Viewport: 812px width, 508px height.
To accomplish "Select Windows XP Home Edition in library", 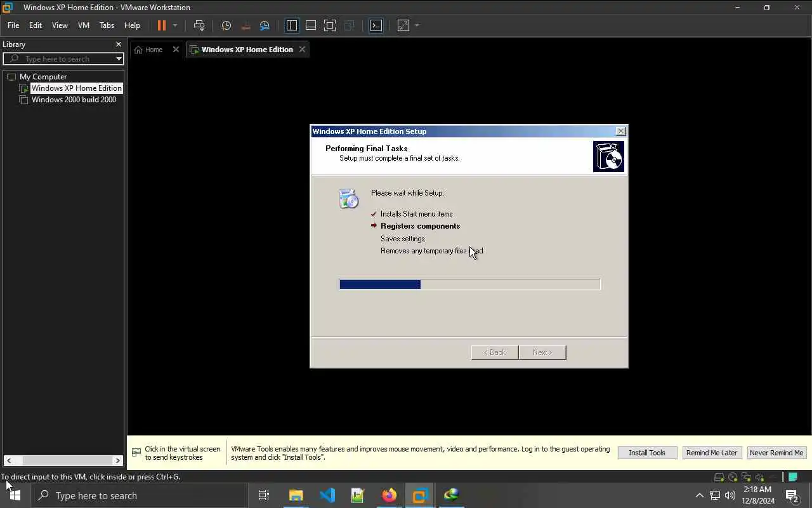I will (76, 88).
